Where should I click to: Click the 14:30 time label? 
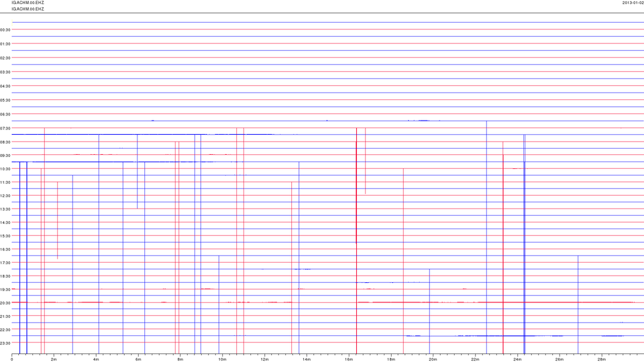[x=5, y=223]
